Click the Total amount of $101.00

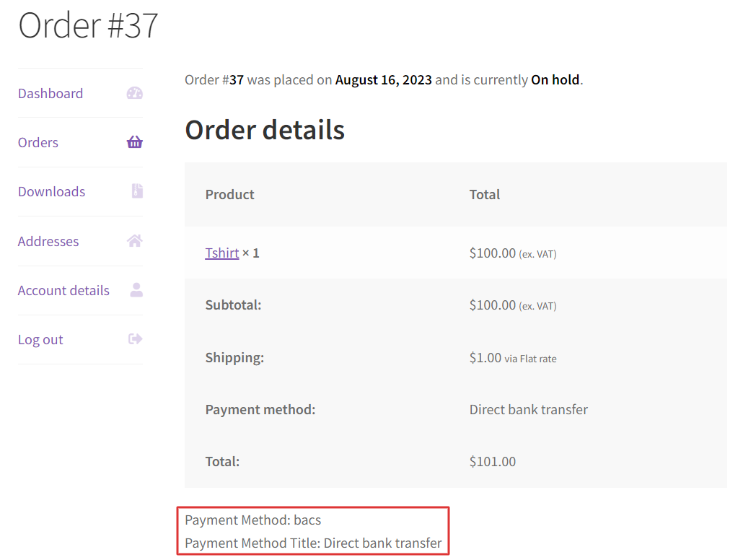click(493, 461)
